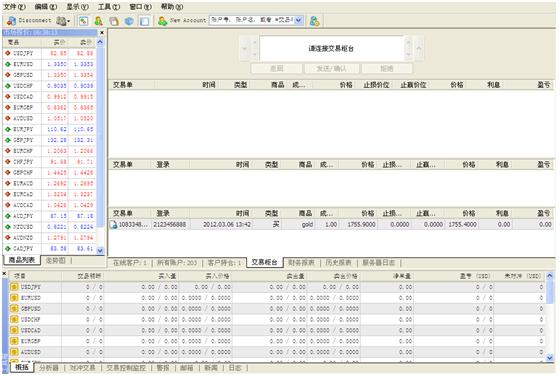The image size is (560, 375).
Task: Click the price cell 1755.4000
Action: tap(462, 225)
